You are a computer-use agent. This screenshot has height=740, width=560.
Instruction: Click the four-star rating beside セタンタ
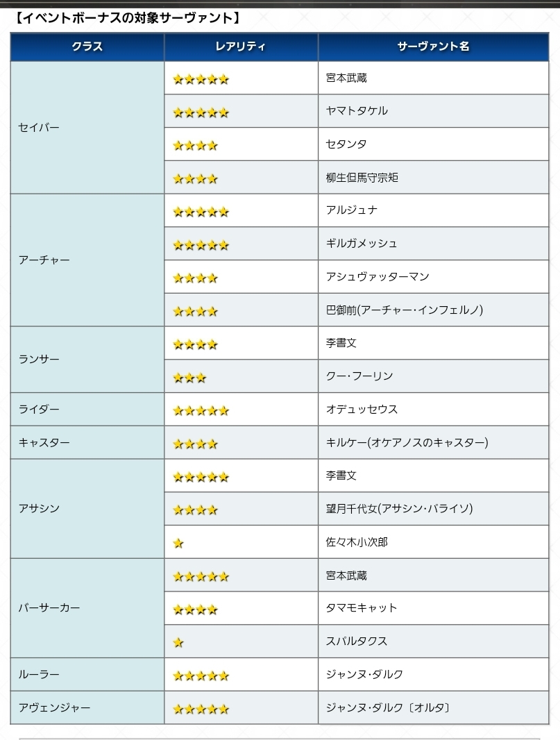click(x=195, y=146)
